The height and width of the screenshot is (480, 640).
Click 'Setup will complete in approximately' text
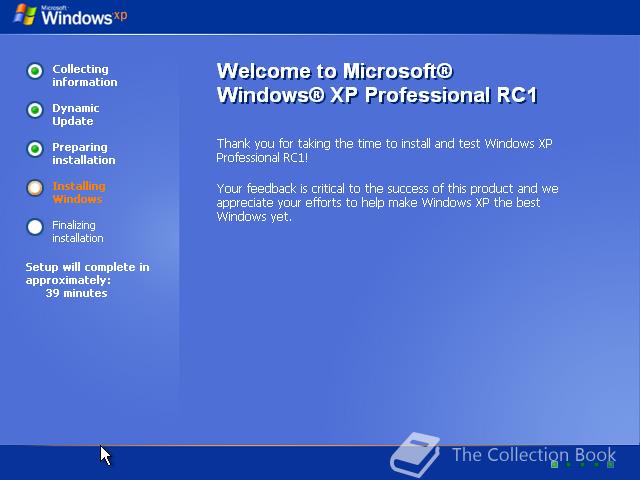[x=87, y=273]
